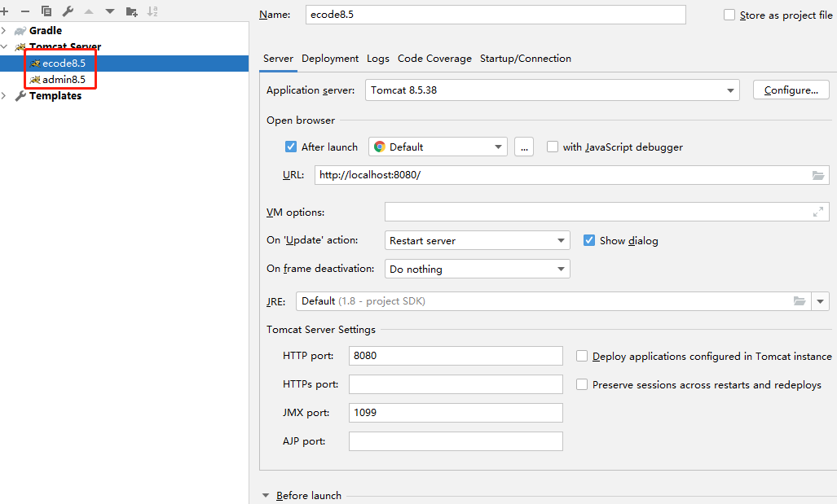Uncheck the Show dialog checkbox

(x=588, y=240)
